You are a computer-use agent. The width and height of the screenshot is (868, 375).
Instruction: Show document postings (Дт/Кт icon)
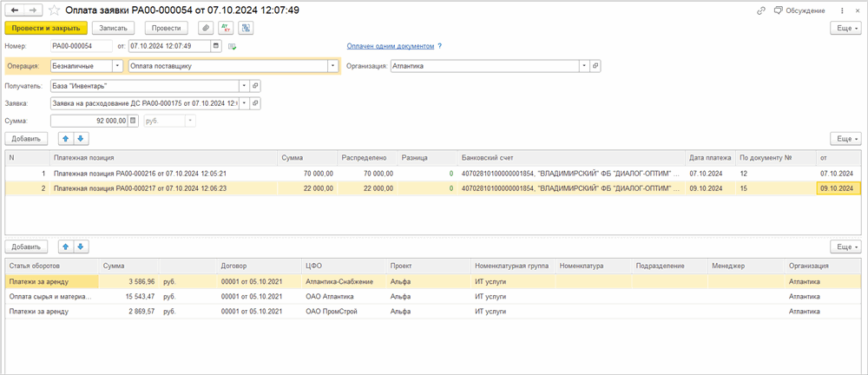tap(227, 28)
